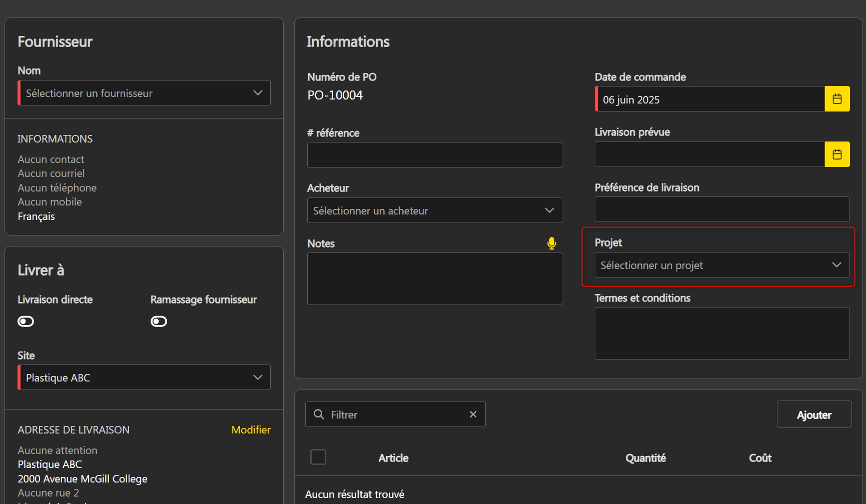Click the Aucun téléphone text
866x504 pixels.
pyautogui.click(x=57, y=188)
